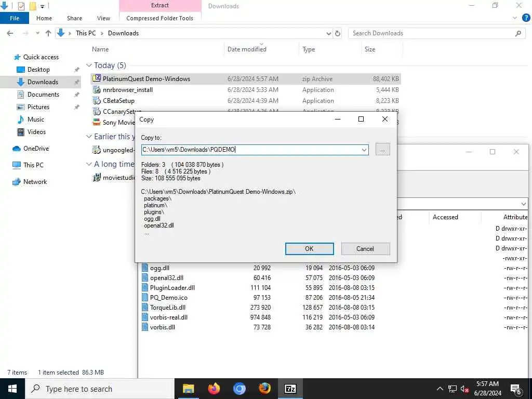Cancel the Copy dialog

point(365,249)
